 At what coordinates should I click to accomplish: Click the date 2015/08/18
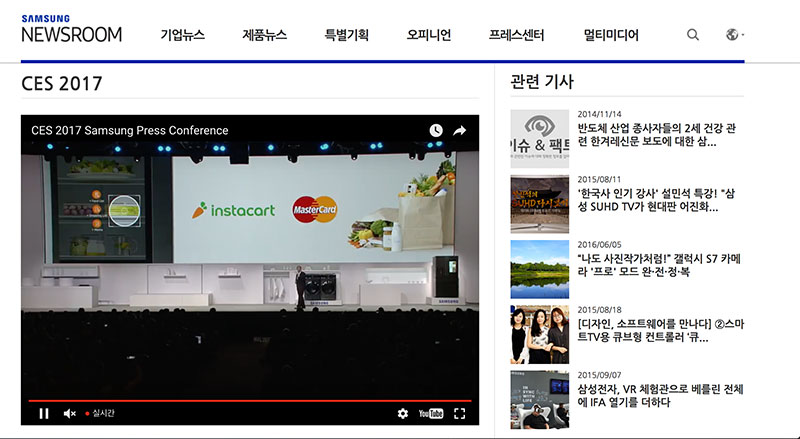[599, 310]
